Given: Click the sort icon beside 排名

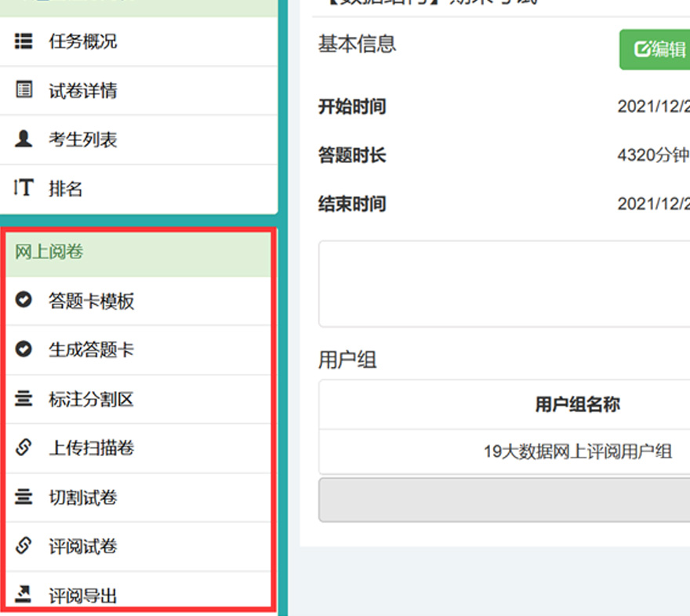Looking at the screenshot, I should coord(24,188).
